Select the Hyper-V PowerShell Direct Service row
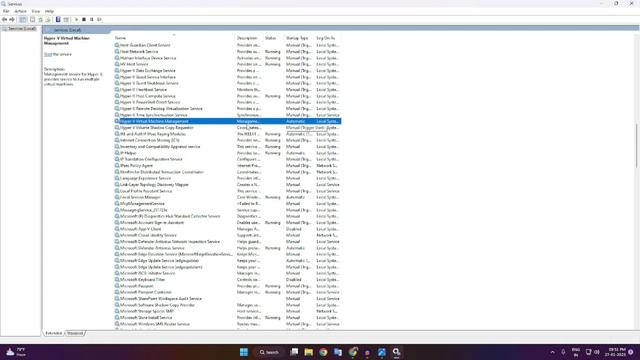This screenshot has width=640, height=360. pyautogui.click(x=227, y=102)
